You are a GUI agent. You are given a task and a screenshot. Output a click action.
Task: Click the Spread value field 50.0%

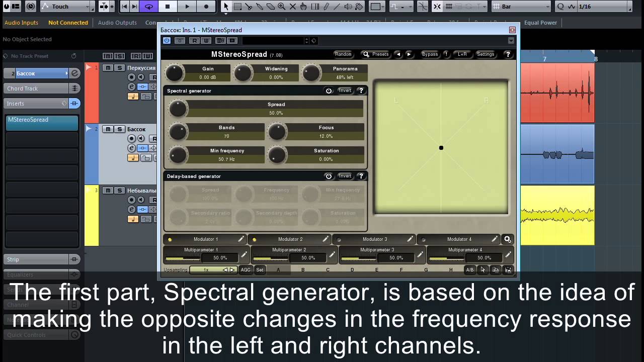pyautogui.click(x=276, y=113)
